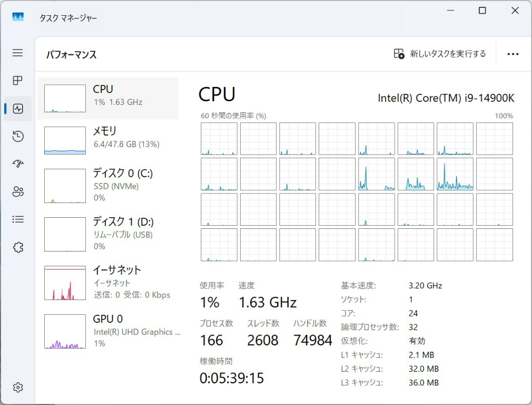The height and width of the screenshot is (405, 532).
Task: Show the Details list page icon
Action: tap(18, 219)
